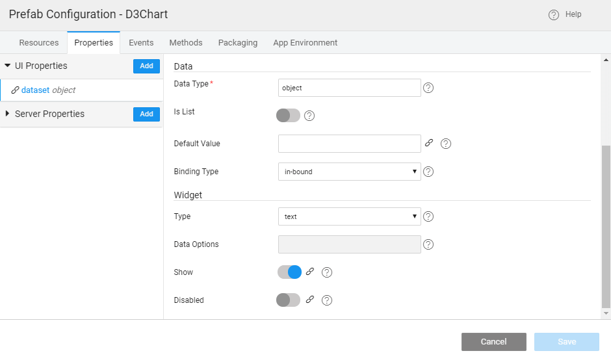
Task: Click bind link icon next to Default Value
Action: (x=428, y=143)
